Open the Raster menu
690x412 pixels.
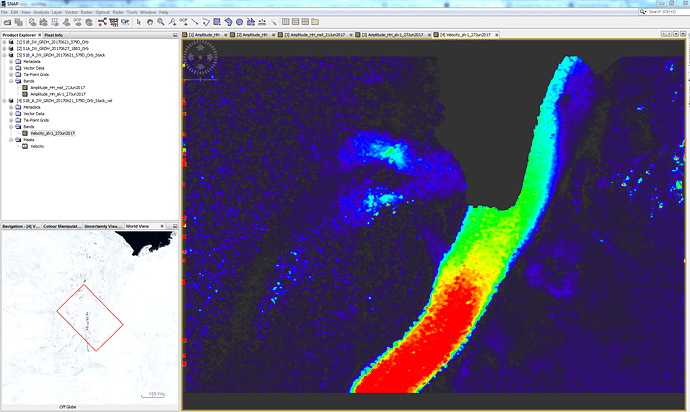87,12
